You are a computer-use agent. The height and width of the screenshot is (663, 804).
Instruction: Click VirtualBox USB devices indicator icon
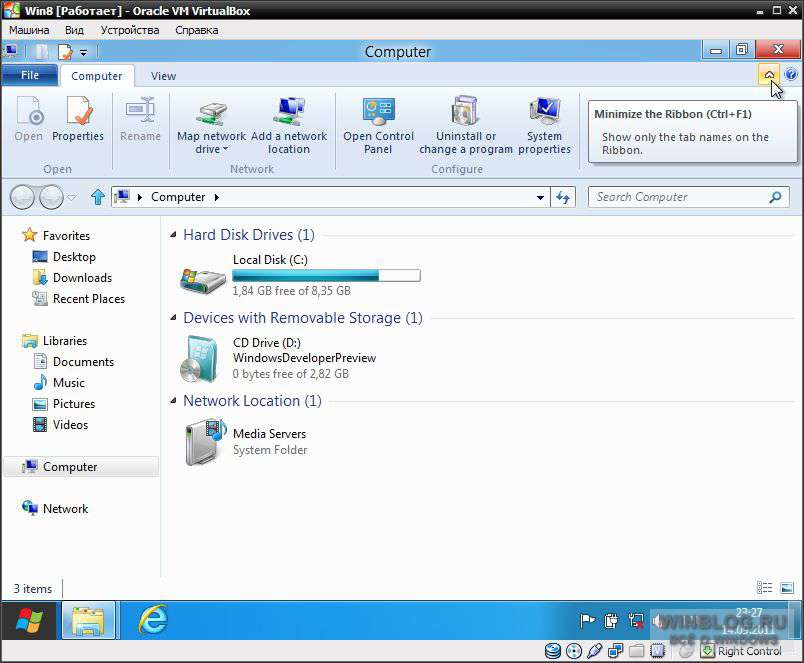tap(594, 651)
